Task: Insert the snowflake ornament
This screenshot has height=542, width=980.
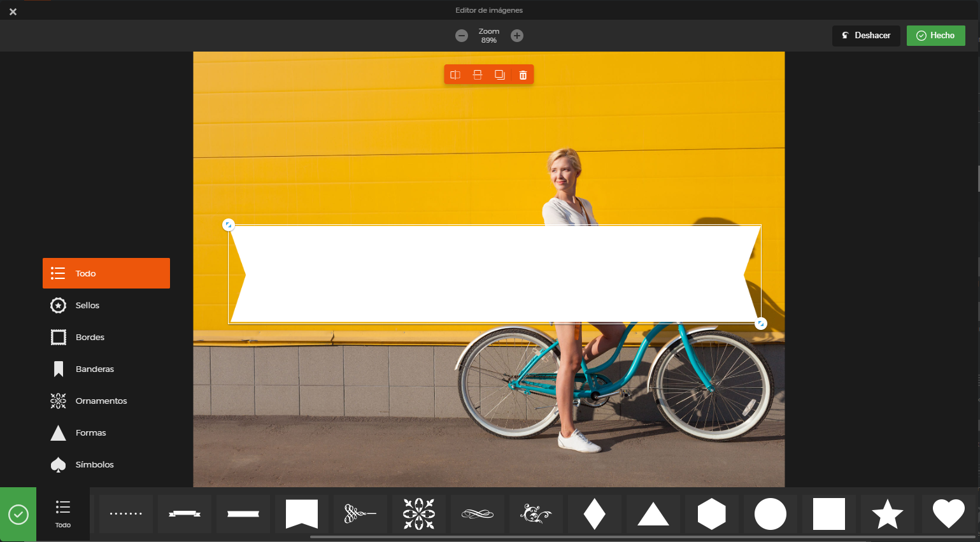Action: (x=419, y=514)
